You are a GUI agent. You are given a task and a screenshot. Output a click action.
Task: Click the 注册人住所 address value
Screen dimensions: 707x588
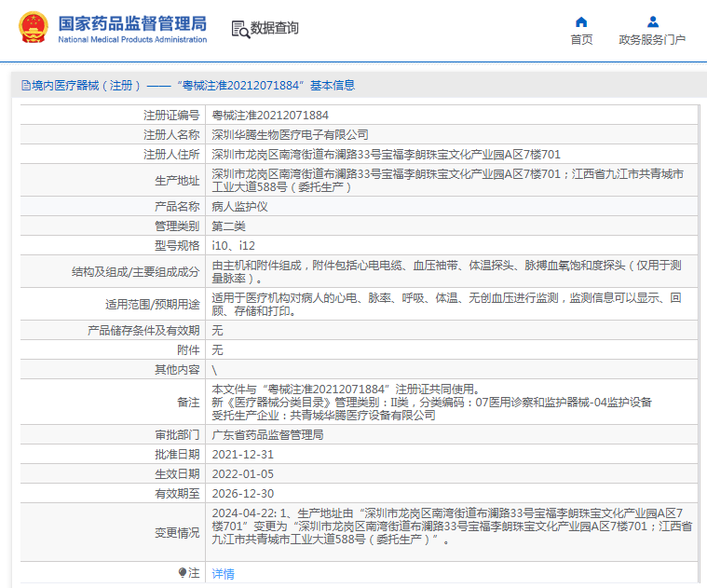click(386, 155)
